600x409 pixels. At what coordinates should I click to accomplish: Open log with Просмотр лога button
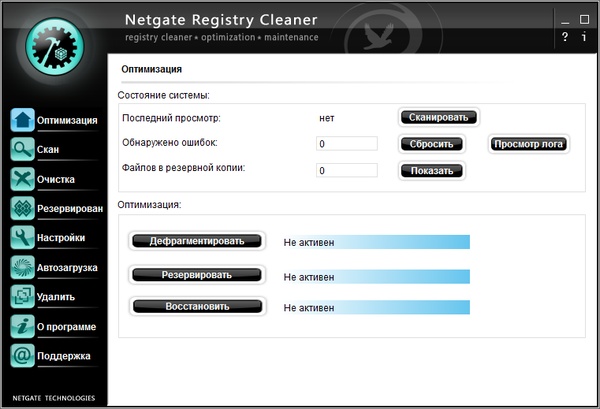[529, 144]
